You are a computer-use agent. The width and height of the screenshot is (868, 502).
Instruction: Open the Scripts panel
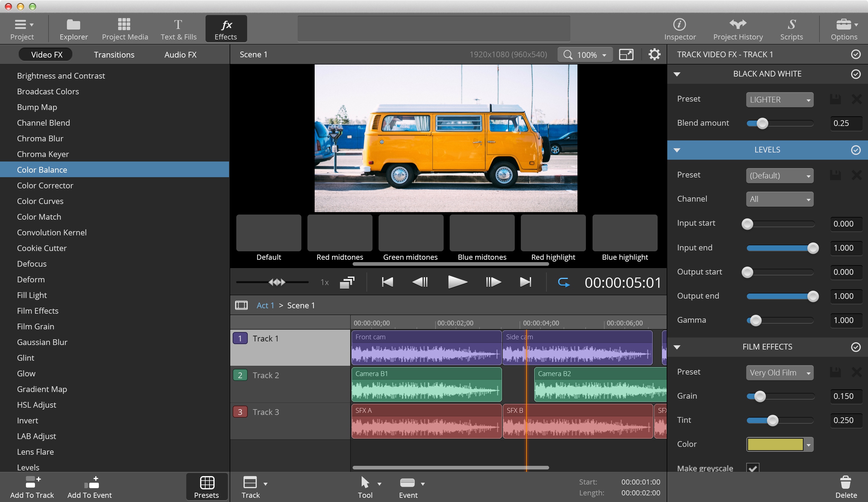[791, 29]
